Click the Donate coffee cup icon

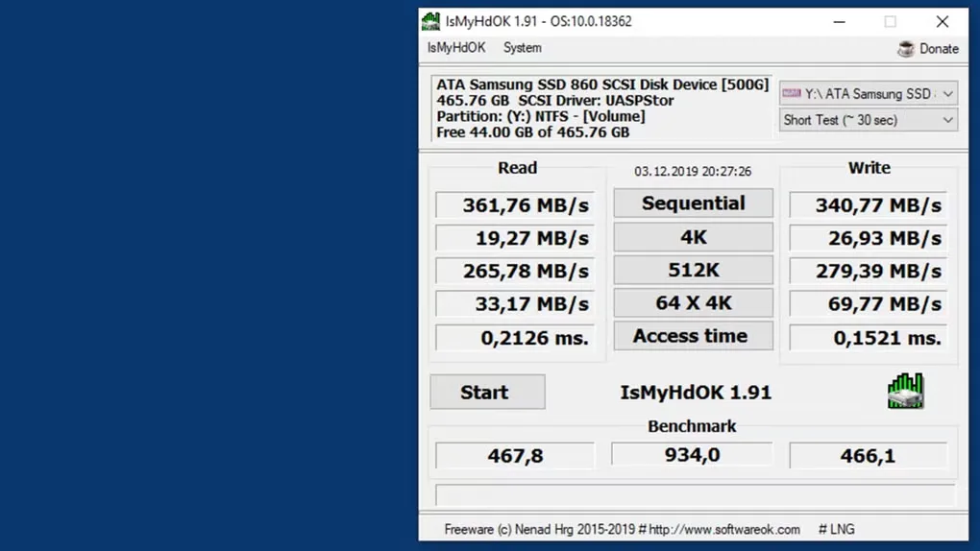coord(906,49)
